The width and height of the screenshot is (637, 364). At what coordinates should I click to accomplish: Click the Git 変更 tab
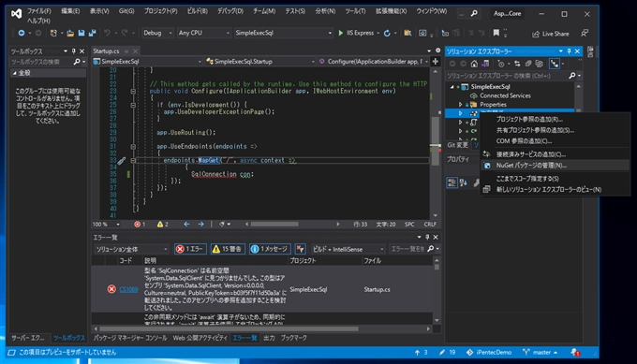coord(457,145)
